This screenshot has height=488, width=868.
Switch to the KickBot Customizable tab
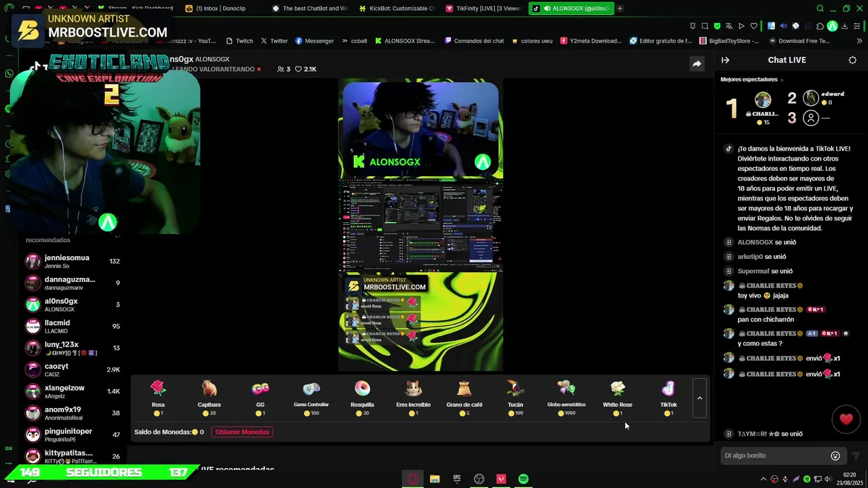[397, 9]
